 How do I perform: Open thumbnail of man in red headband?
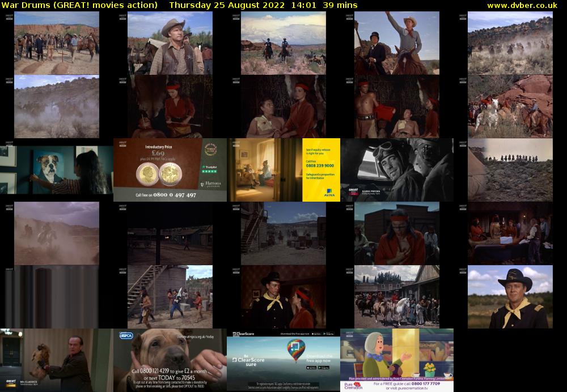coord(397,233)
